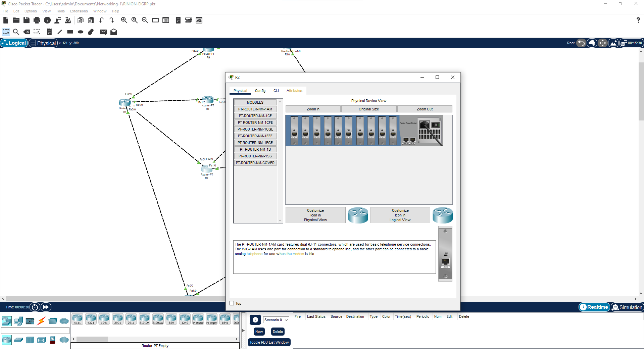The width and height of the screenshot is (644, 349).
Task: Pick the 2911 router device
Action: click(131, 319)
